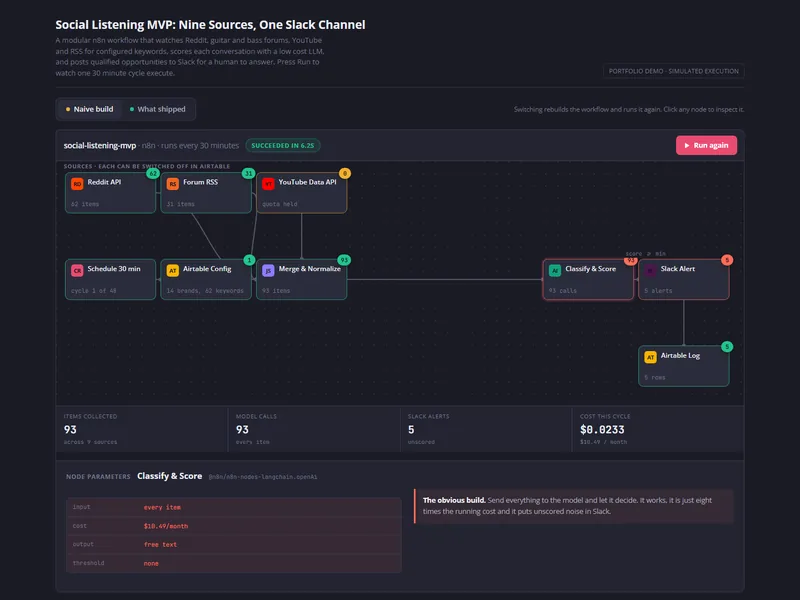800x600 pixels.
Task: Click the green 5 badge on Airtable Log
Action: pos(727,347)
